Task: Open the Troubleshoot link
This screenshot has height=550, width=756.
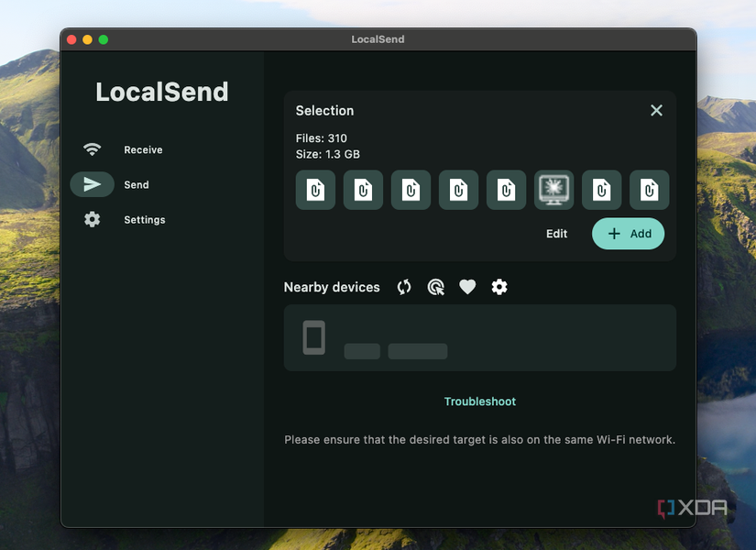Action: pyautogui.click(x=480, y=401)
